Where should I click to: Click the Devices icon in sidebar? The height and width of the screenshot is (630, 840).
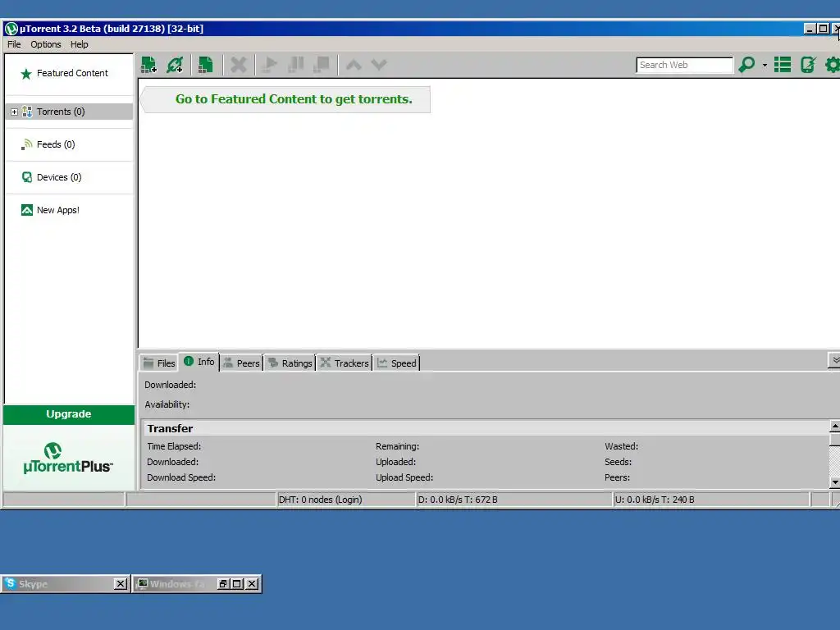coord(27,177)
